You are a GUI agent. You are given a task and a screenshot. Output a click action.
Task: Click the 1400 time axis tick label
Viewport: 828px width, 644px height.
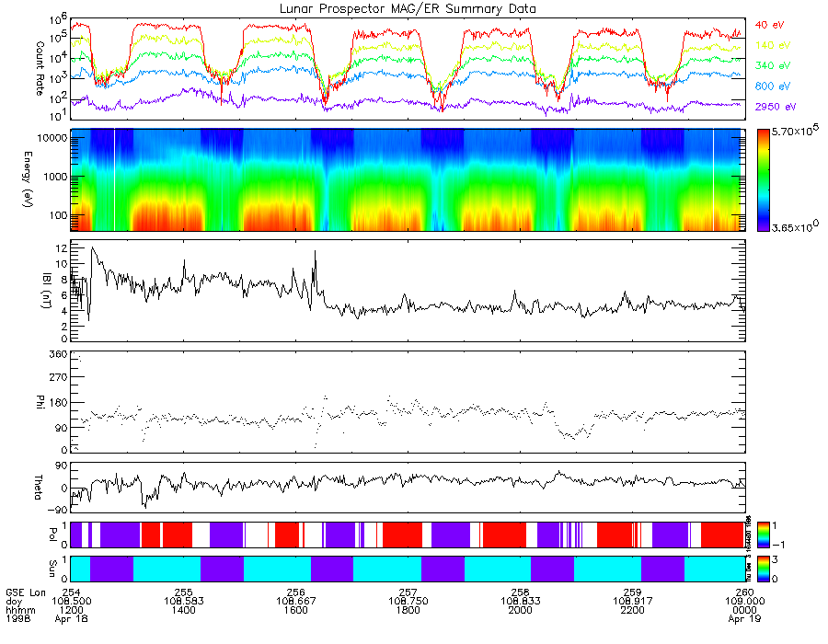183,610
